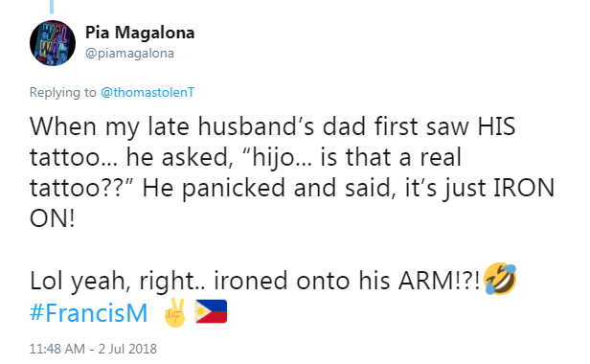
Task: Click the 'ON!' text on the fourth line
Action: click(53, 218)
